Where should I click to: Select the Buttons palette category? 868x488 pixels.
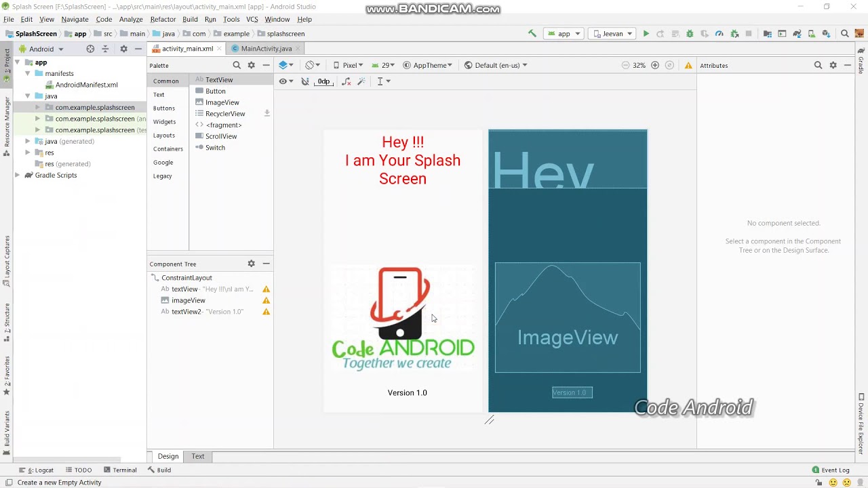[164, 108]
